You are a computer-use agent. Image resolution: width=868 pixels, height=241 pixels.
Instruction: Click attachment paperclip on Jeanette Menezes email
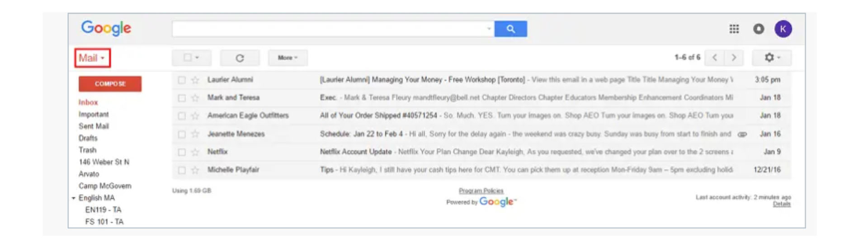[742, 134]
